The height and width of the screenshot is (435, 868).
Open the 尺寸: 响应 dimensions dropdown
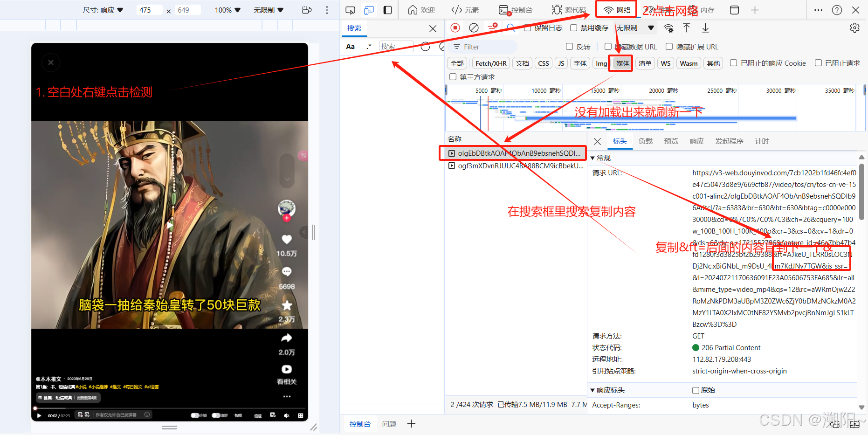pyautogui.click(x=103, y=10)
